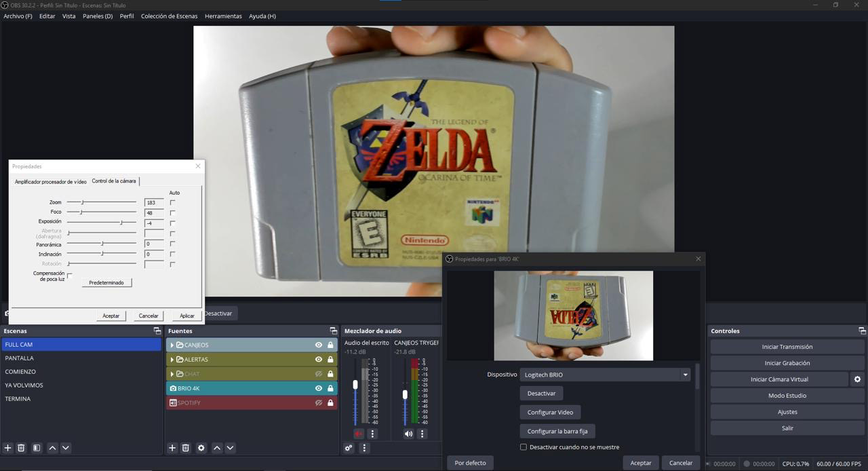The image size is (868, 471).
Task: Open scene filters icon in Escenas panel
Action: pyautogui.click(x=37, y=448)
